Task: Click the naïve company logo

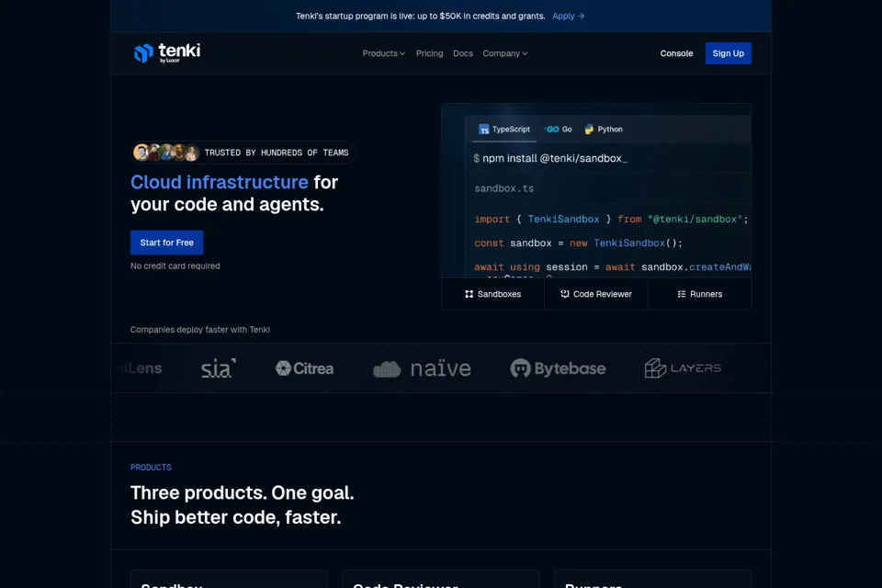Action: 422,368
